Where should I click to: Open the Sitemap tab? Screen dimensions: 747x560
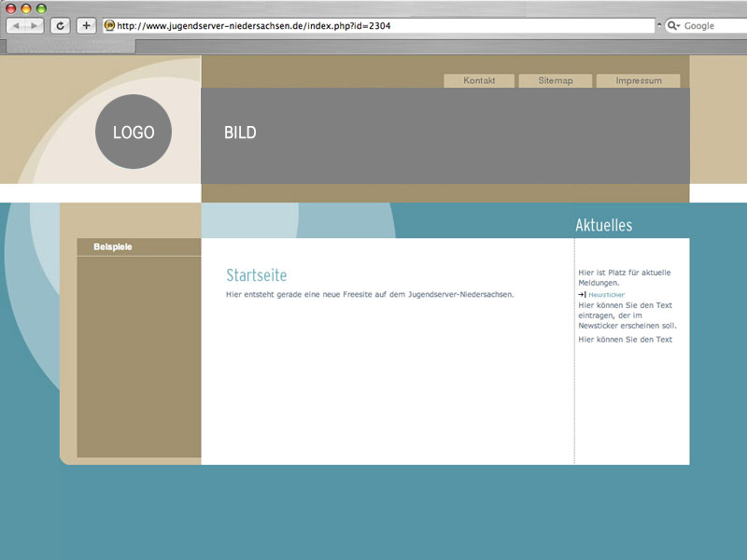tap(556, 81)
